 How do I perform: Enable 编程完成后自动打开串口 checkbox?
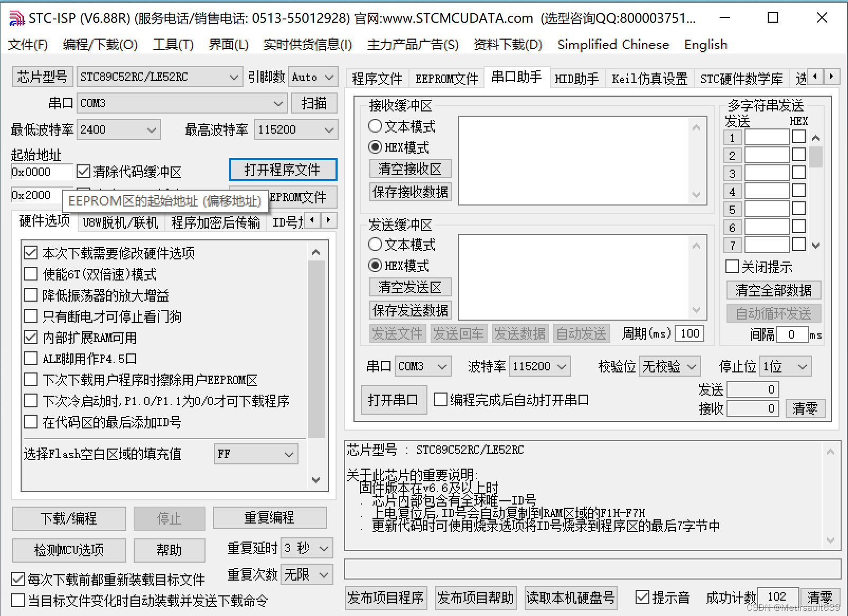440,400
